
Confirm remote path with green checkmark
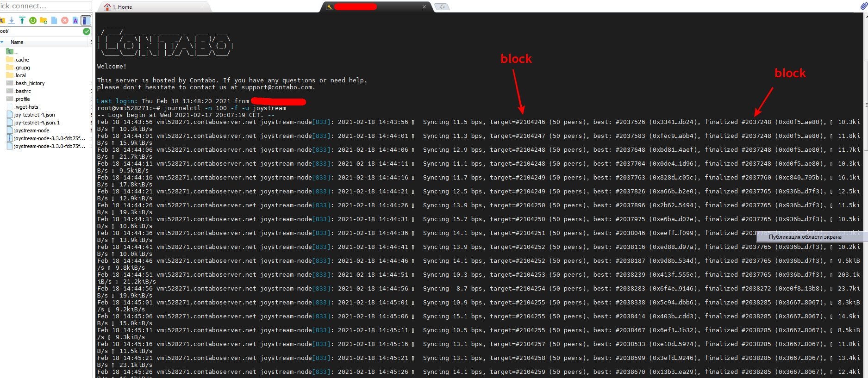pos(87,31)
